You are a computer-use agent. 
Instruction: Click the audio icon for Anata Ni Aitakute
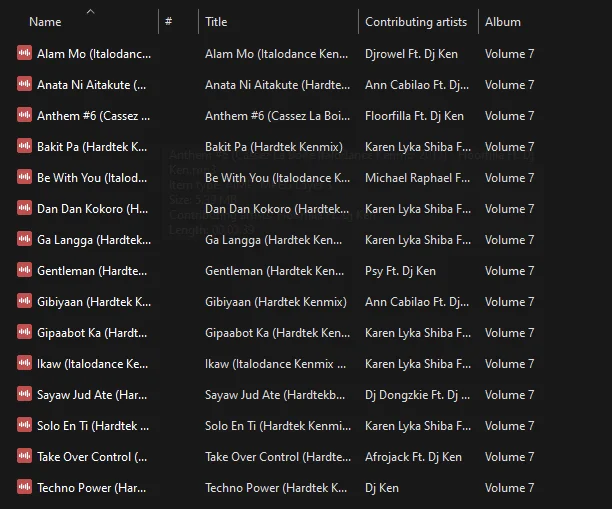[x=24, y=84]
